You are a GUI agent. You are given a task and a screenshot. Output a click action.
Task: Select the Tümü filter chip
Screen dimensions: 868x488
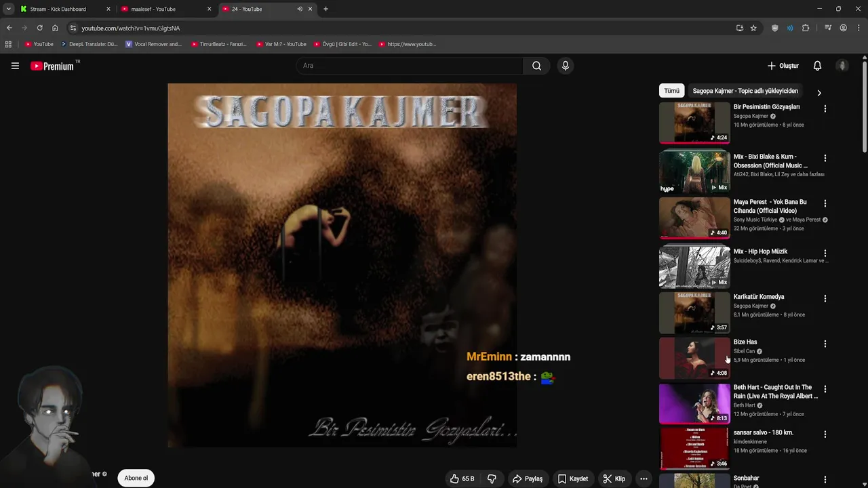point(671,91)
